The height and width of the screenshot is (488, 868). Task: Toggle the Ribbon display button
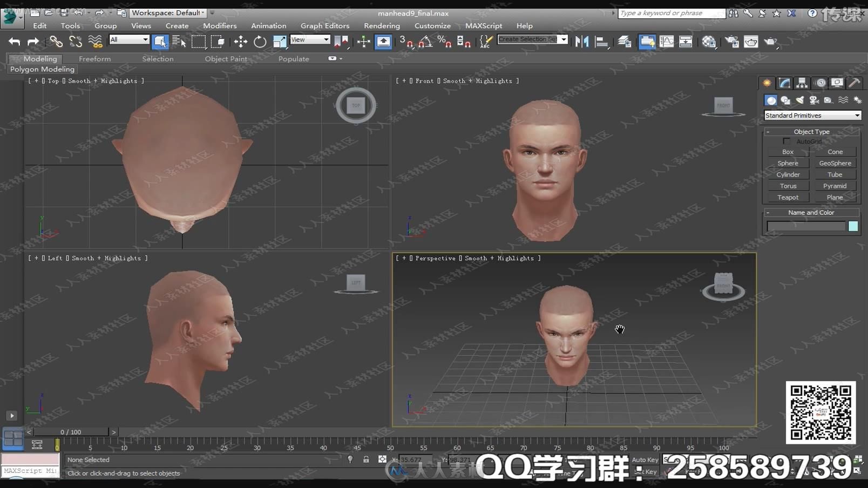pyautogui.click(x=647, y=42)
